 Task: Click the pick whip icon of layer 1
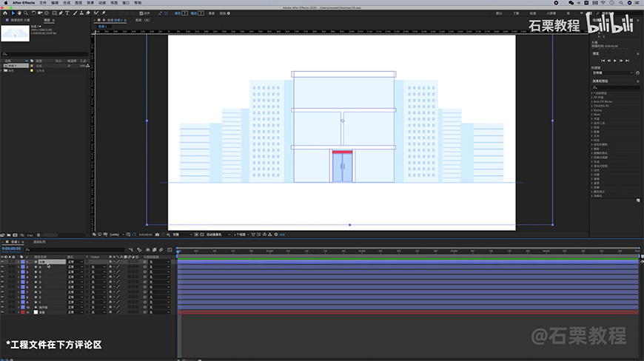click(x=144, y=262)
